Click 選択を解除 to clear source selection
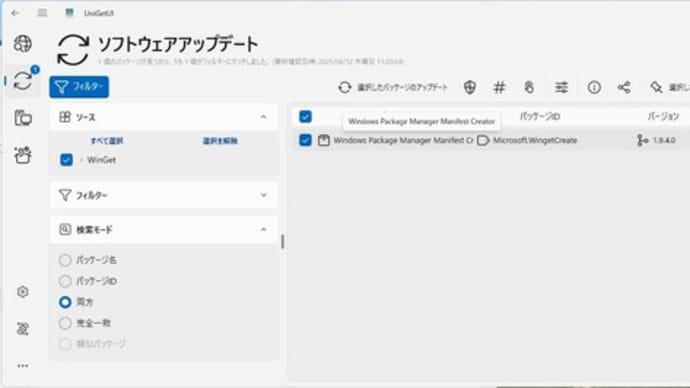 (220, 141)
